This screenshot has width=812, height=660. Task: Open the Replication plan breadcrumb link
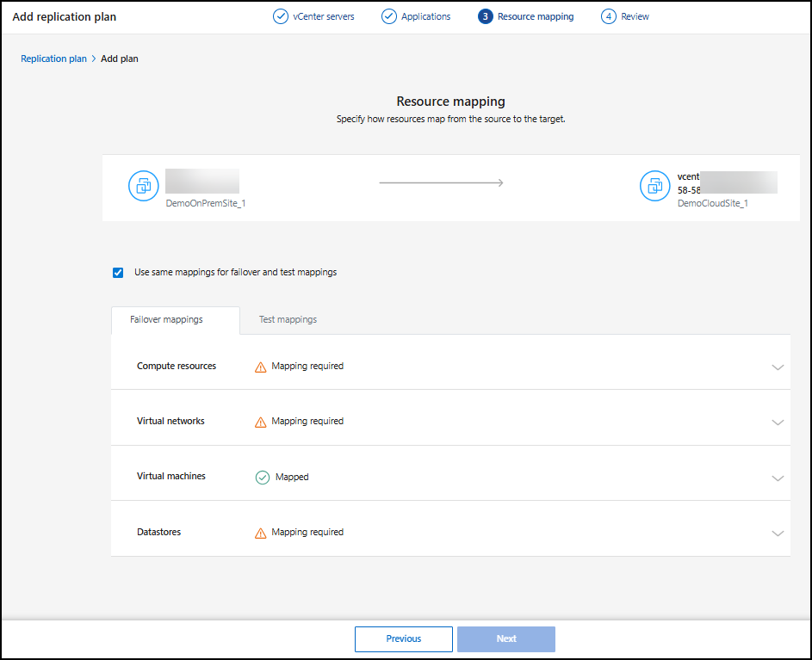pos(53,59)
